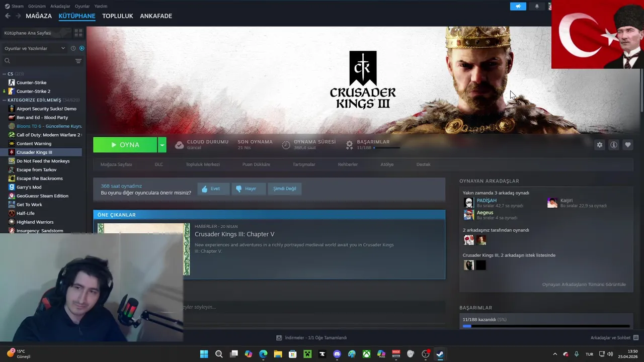Open Microsoft Edge from the taskbar
The image size is (644, 362).
coord(263,354)
